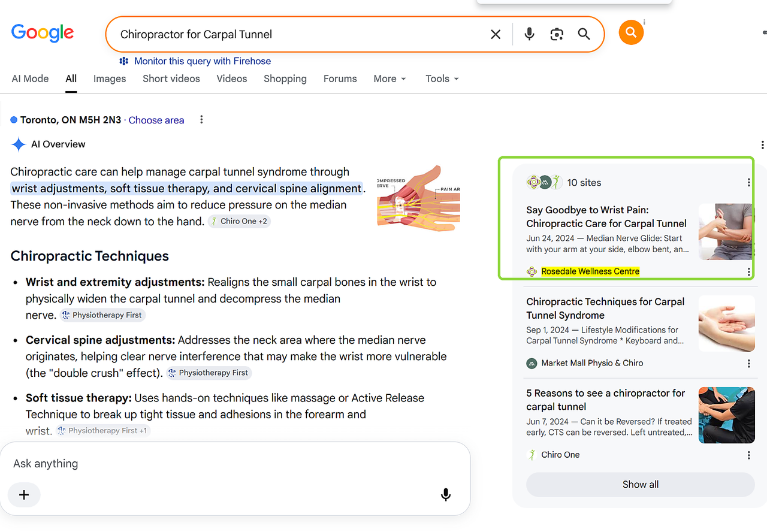The height and width of the screenshot is (532, 767).
Task: Open the three-dot menu beside Choose area
Action: (x=201, y=120)
